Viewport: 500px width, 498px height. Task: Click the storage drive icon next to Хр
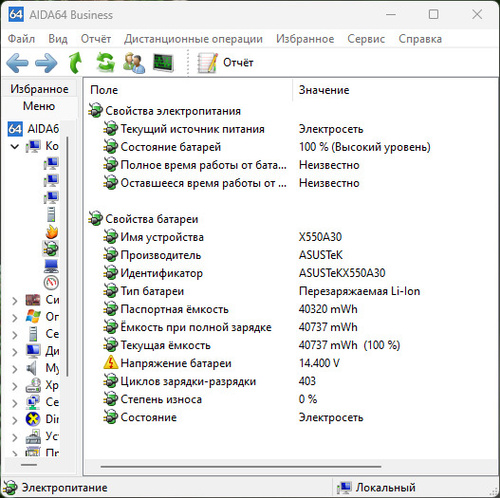click(x=33, y=385)
